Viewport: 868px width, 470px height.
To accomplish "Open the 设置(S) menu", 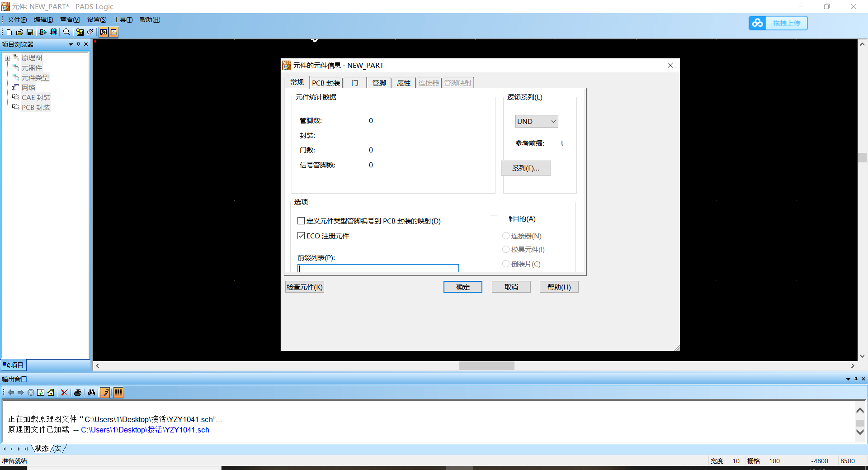I will click(x=97, y=19).
